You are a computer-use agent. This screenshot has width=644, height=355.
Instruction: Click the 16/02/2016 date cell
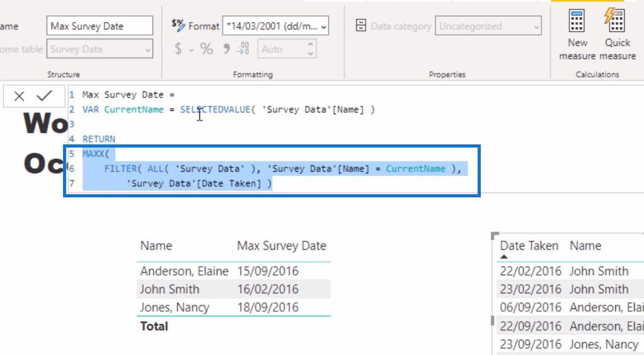point(268,289)
